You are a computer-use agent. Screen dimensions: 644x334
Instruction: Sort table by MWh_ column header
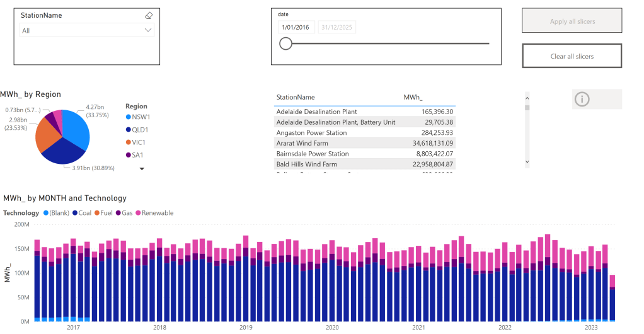413,97
